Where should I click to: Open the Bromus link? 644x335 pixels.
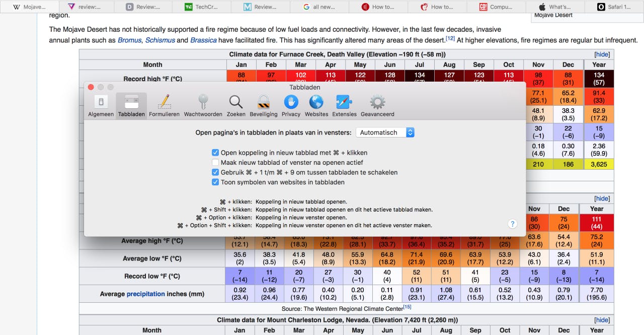coord(129,40)
